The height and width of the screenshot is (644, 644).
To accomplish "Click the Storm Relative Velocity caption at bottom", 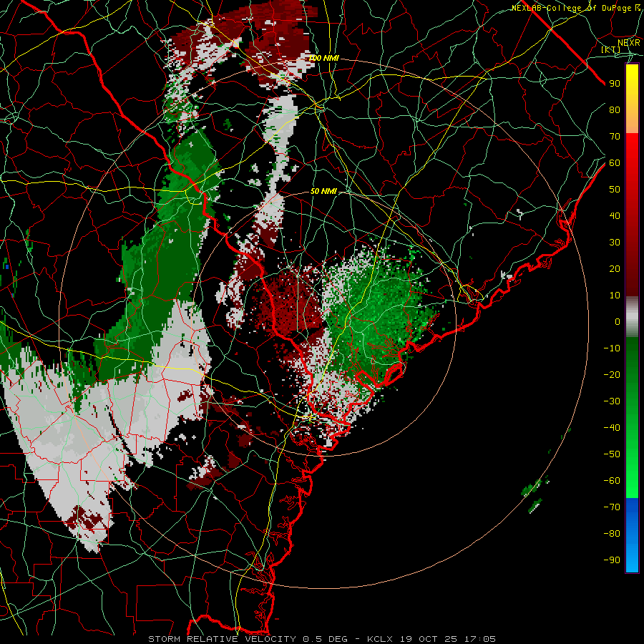I will (321, 639).
